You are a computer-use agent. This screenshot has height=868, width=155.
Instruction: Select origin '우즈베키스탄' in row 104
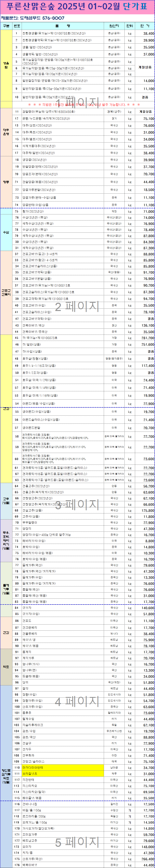point(114,731)
